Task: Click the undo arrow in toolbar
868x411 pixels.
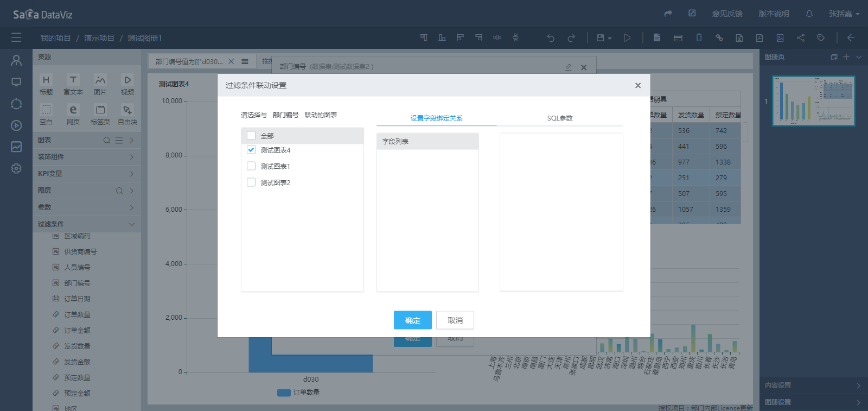Action: pyautogui.click(x=551, y=38)
